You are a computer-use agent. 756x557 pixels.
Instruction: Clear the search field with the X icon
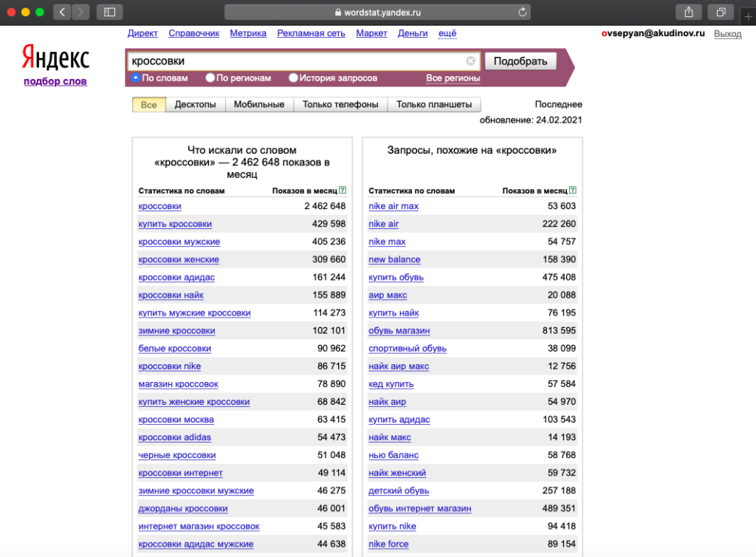[x=470, y=61]
